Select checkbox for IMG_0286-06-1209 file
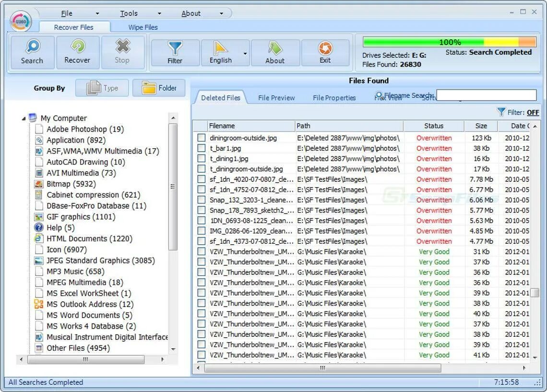This screenshot has height=392, width=547. tap(202, 231)
